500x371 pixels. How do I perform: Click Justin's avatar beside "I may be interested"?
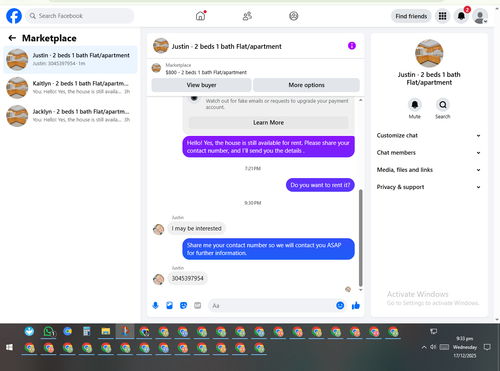click(x=158, y=229)
